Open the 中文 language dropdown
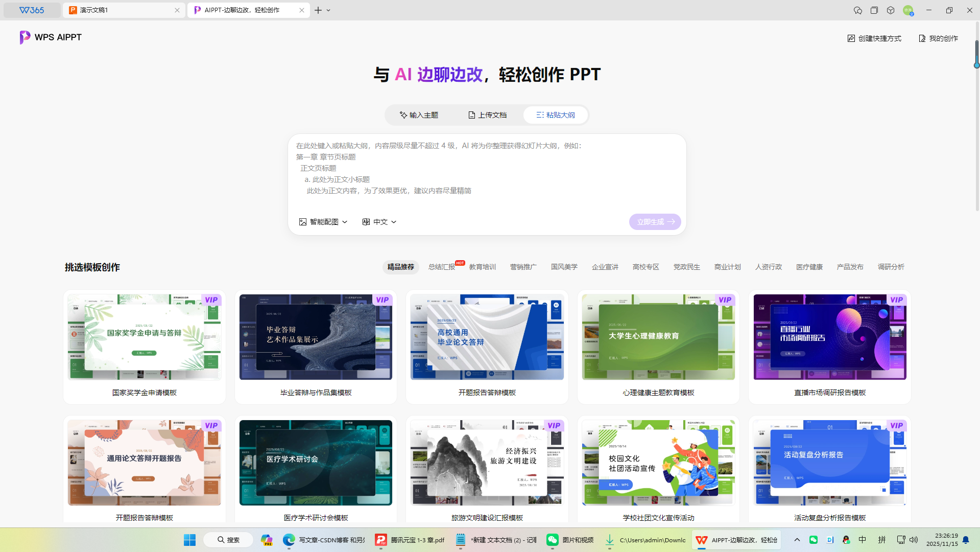This screenshot has width=980, height=552. click(393, 221)
